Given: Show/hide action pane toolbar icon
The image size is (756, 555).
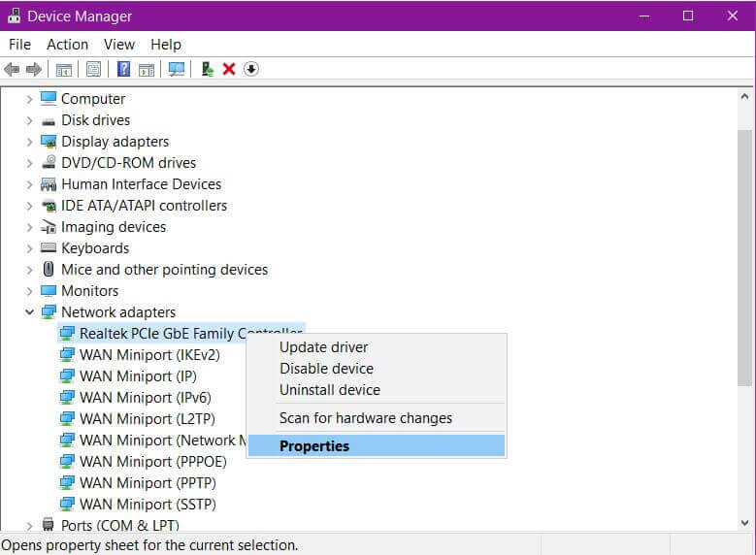Looking at the screenshot, I should (x=147, y=70).
